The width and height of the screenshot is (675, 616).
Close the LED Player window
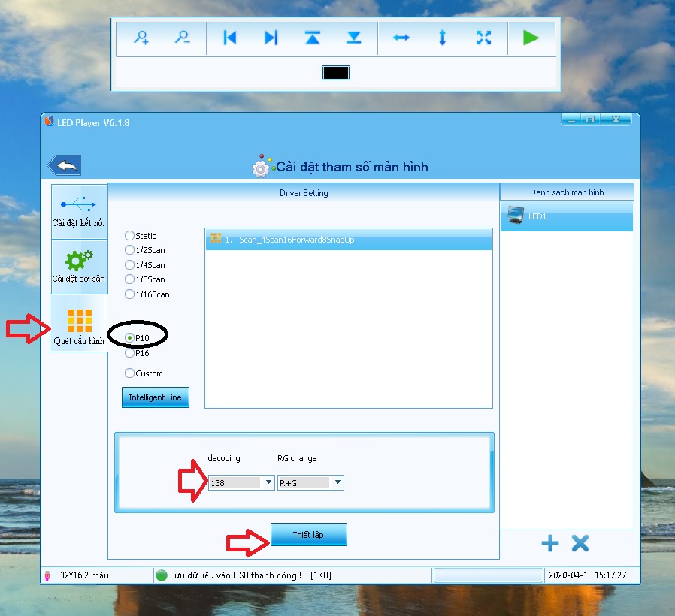coord(616,119)
